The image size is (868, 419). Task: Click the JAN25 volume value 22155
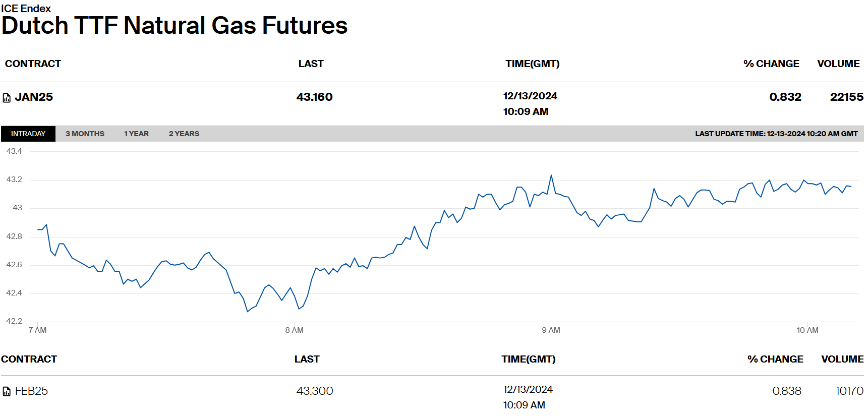[x=846, y=97]
